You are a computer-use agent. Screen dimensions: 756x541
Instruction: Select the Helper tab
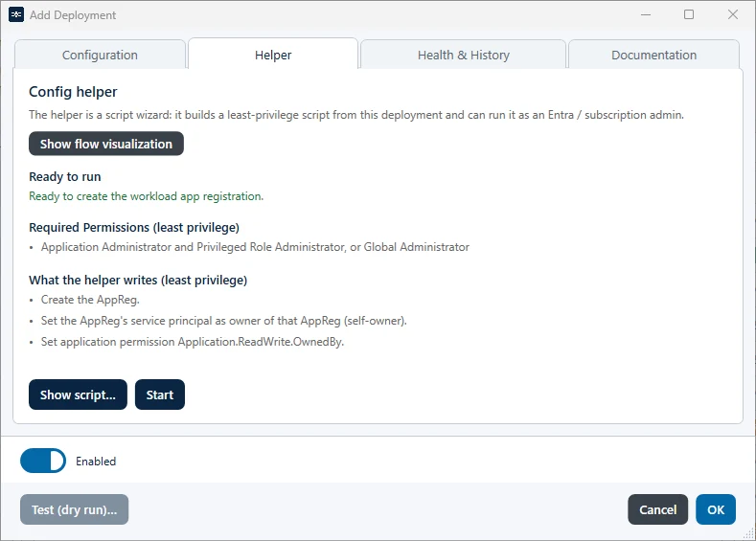273,55
